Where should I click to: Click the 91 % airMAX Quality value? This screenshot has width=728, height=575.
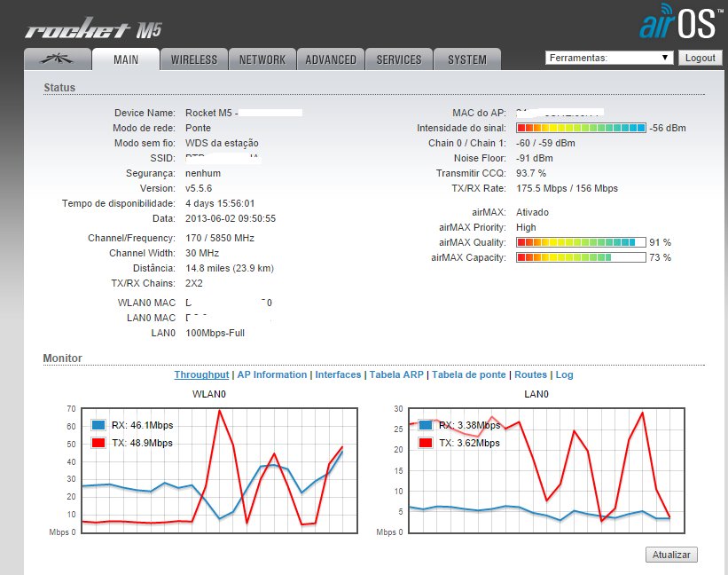click(661, 242)
